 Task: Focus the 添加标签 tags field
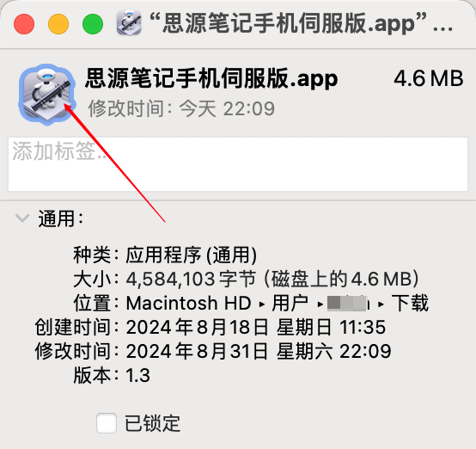[238, 164]
